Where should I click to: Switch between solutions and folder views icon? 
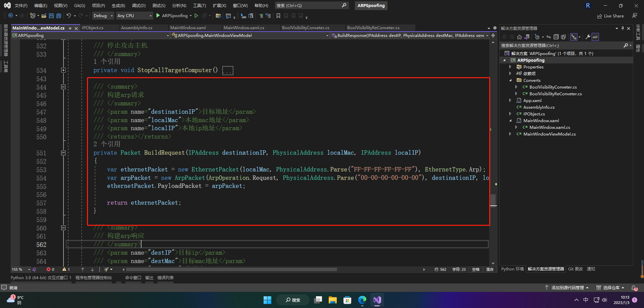(527, 37)
